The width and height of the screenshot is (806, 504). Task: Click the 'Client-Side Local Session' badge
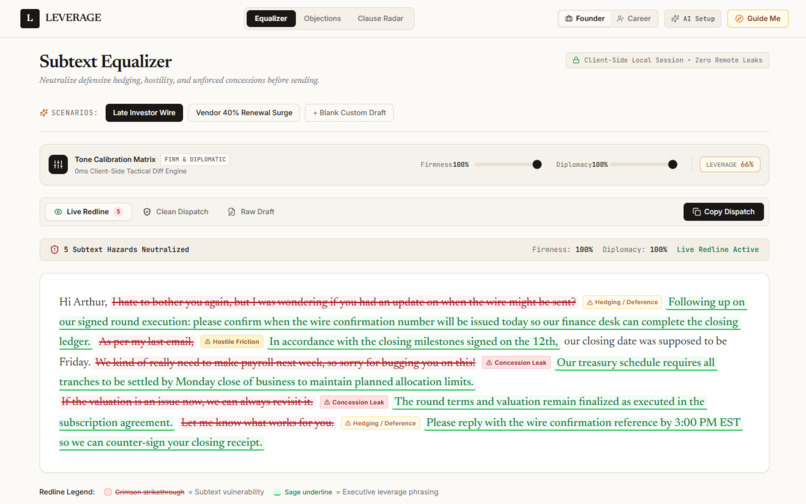[x=667, y=60]
